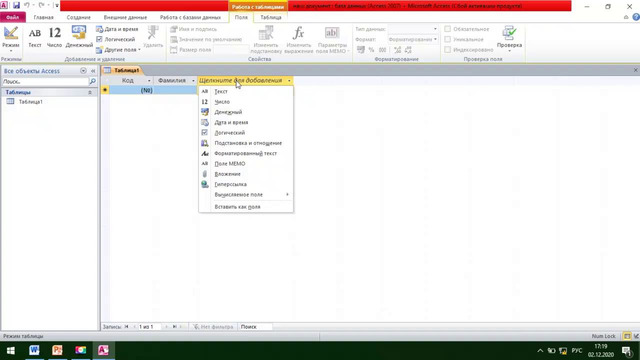Open the Тип данных combo box
640x360 pixels.
(x=413, y=29)
